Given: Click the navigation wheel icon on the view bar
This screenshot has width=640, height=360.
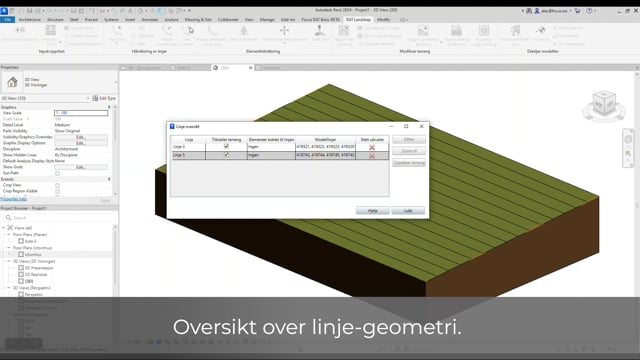Looking at the screenshot, I should (628, 140).
